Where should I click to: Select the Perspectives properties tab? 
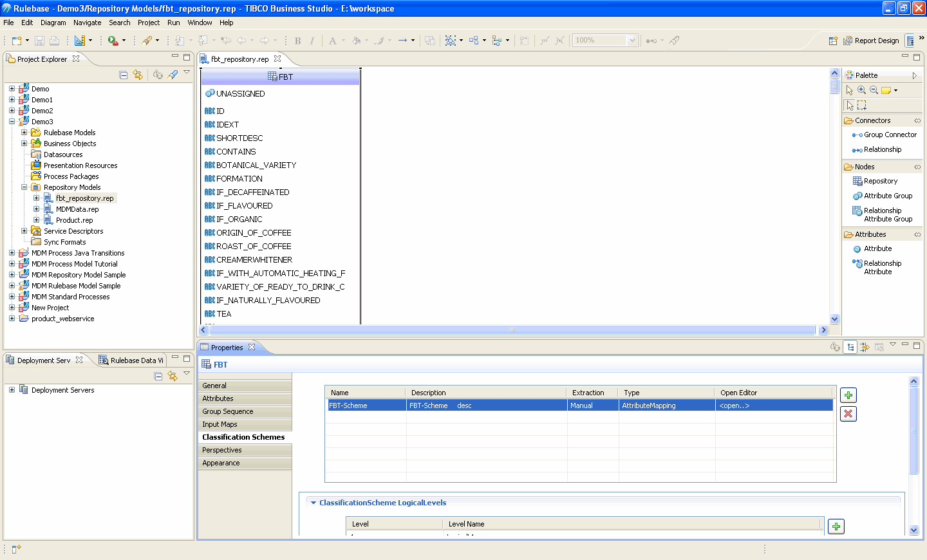pyautogui.click(x=245, y=450)
